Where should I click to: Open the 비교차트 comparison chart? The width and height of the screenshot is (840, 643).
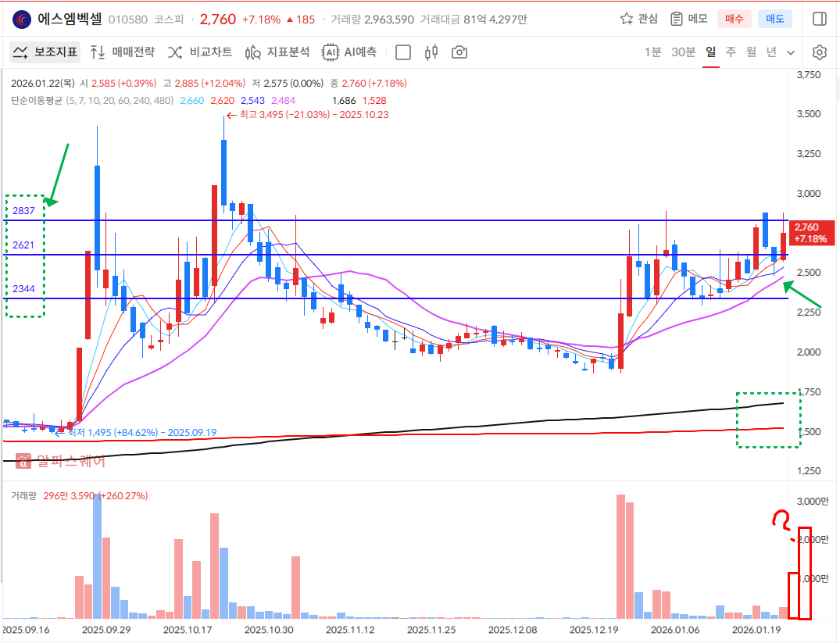coord(200,52)
